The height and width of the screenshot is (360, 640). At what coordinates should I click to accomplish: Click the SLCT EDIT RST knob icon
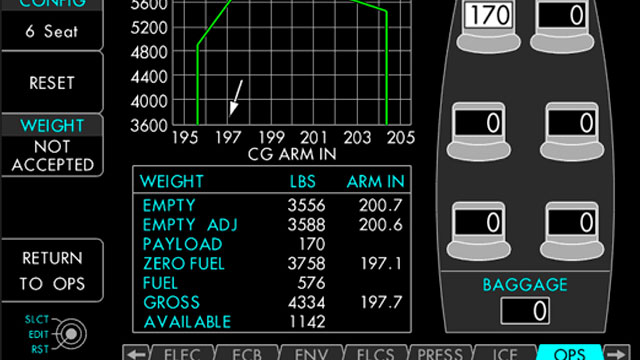tap(71, 334)
